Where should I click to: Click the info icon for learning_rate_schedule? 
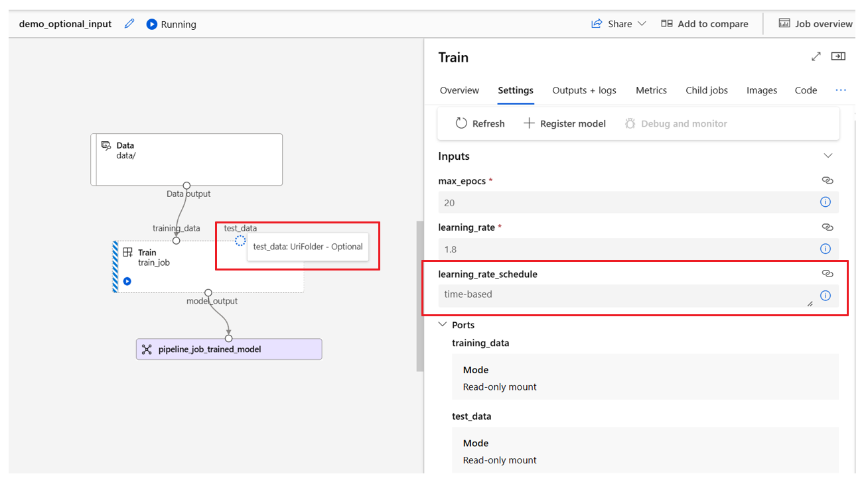click(826, 296)
